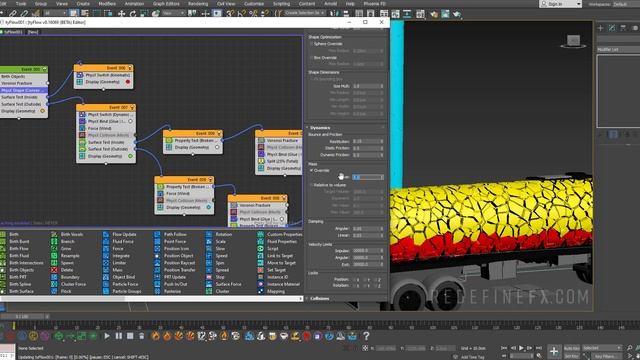Select the Instance Material operator
The height and width of the screenshot is (360, 640).
click(279, 284)
